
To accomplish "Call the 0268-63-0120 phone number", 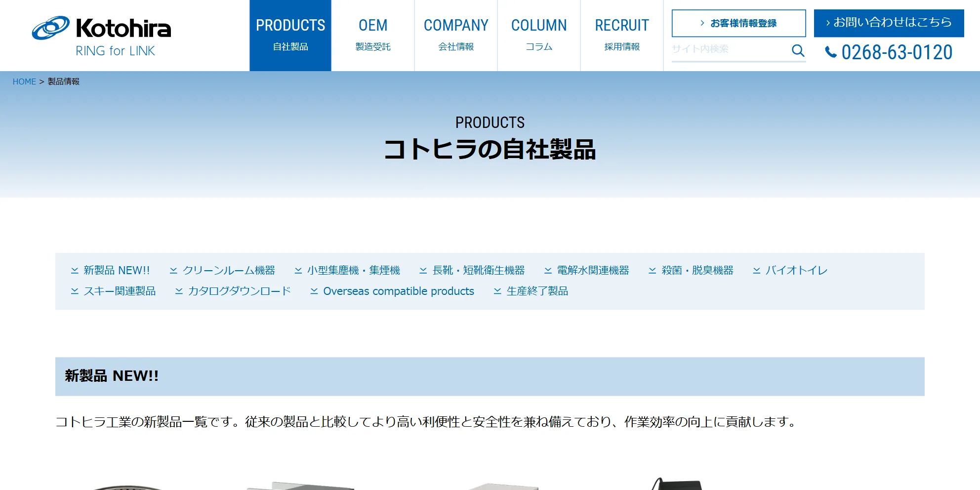I will pyautogui.click(x=897, y=52).
